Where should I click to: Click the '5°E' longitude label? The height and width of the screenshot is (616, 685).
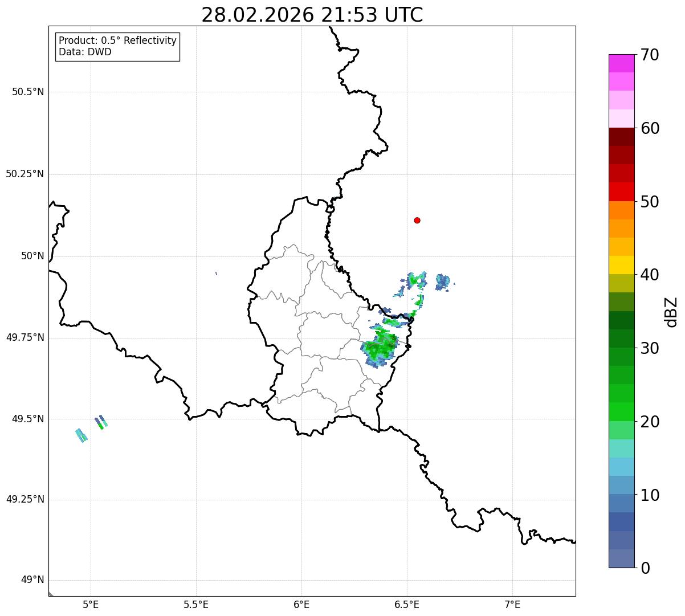click(91, 605)
